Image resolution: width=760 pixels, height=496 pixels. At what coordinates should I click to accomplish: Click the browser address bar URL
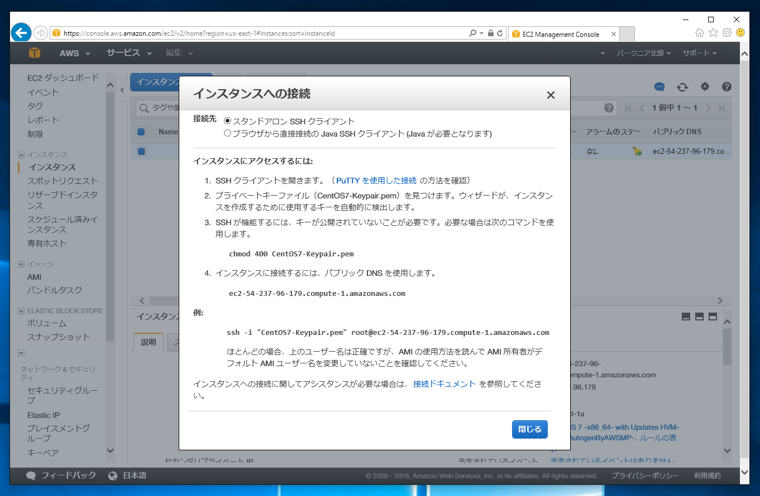coord(199,33)
